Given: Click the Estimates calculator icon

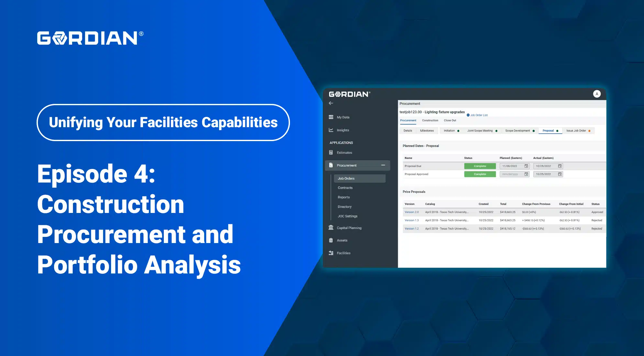Looking at the screenshot, I should [331, 152].
